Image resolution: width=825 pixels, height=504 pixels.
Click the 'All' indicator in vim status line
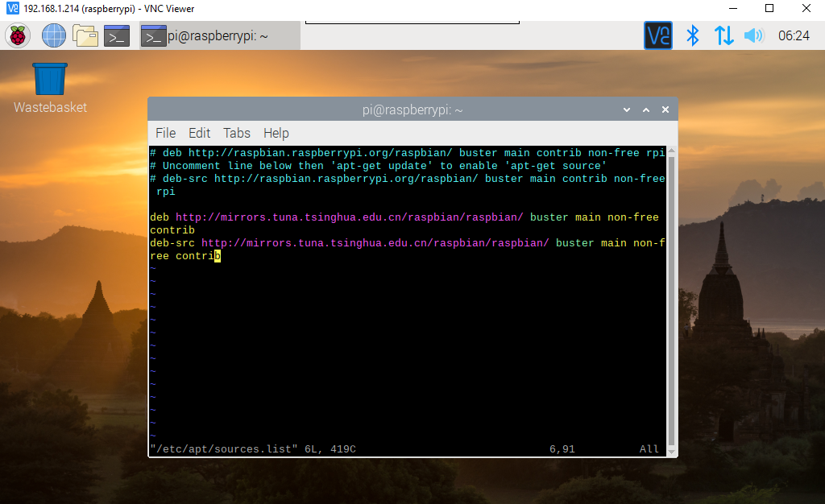tap(649, 449)
